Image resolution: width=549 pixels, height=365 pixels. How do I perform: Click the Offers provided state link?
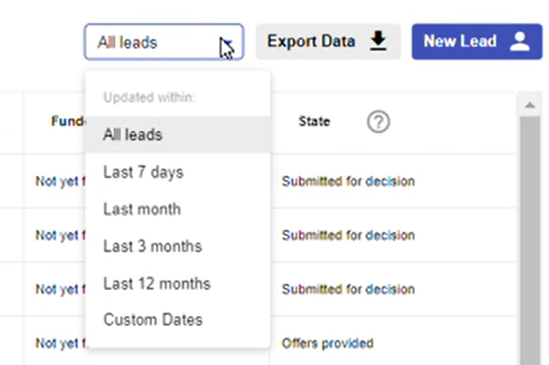[328, 343]
